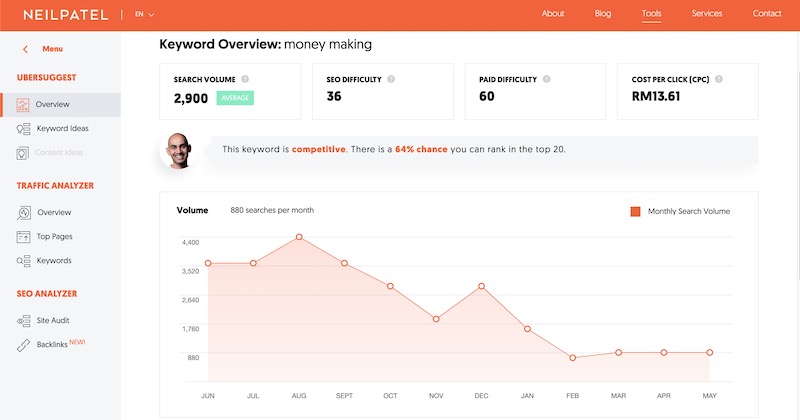Viewport: 800px width, 420px height.
Task: Click the back arrow beside Menu
Action: [x=25, y=49]
